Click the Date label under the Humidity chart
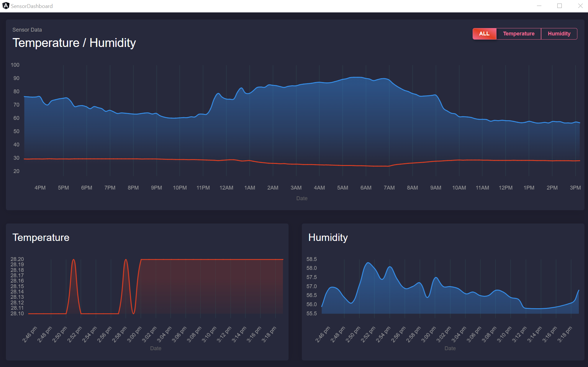Viewport: 588px width, 367px height. pos(450,348)
